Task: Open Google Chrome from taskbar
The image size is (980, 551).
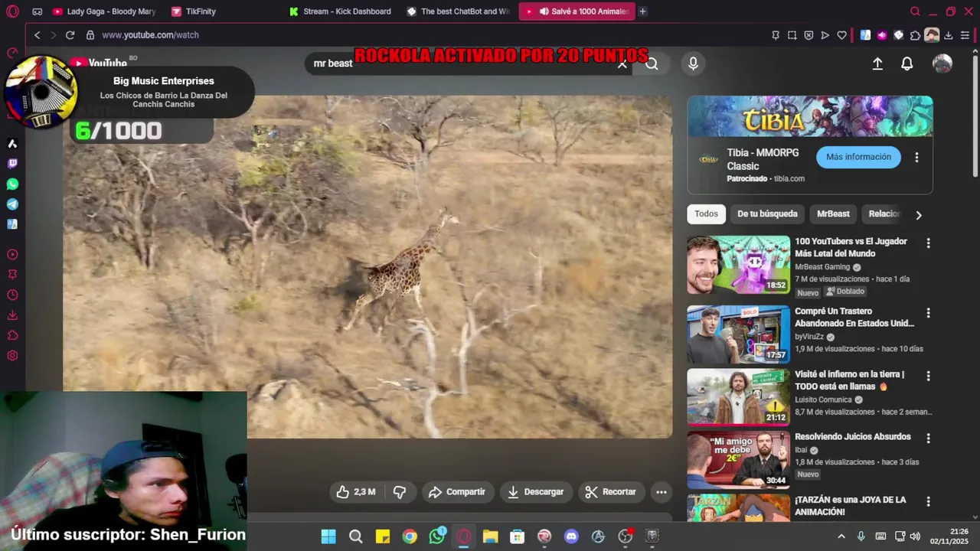Action: [x=410, y=536]
